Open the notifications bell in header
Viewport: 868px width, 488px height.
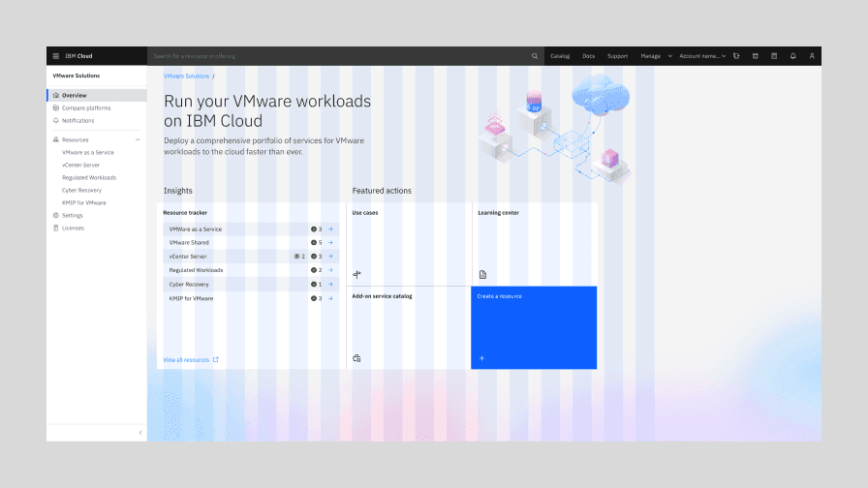(792, 56)
